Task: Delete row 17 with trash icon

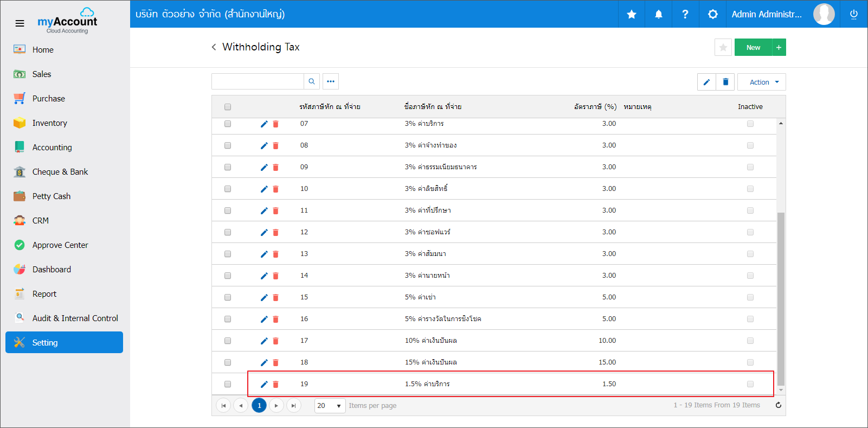Action: pos(275,341)
